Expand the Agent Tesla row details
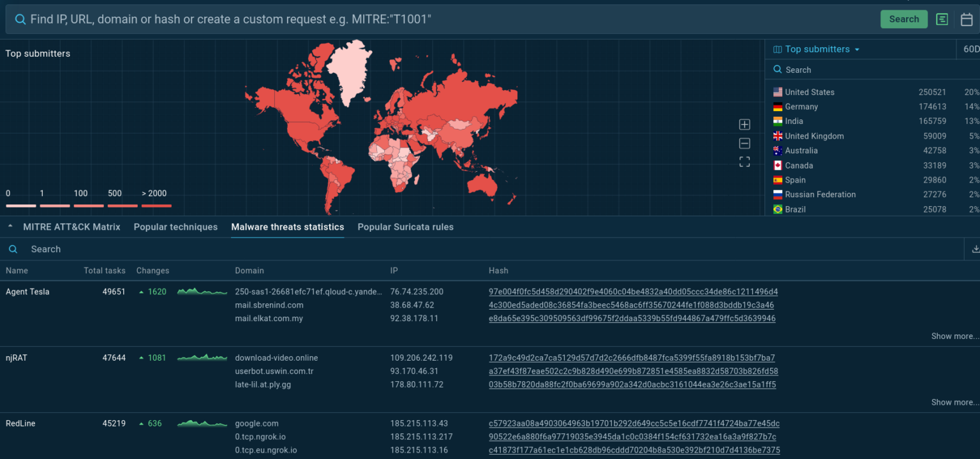 (x=954, y=336)
